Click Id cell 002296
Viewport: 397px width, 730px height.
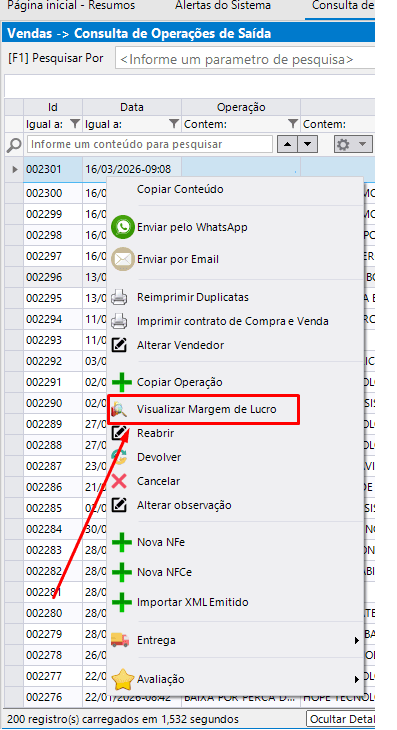coord(53,277)
